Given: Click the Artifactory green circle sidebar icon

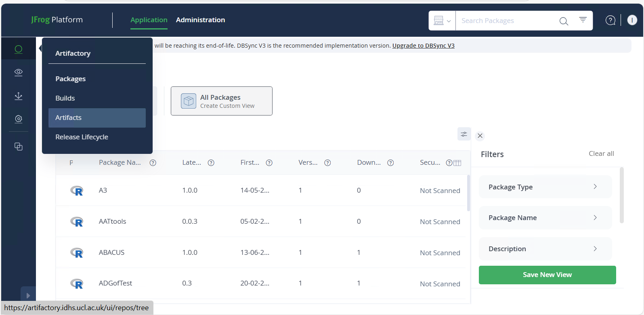Looking at the screenshot, I should tap(19, 49).
